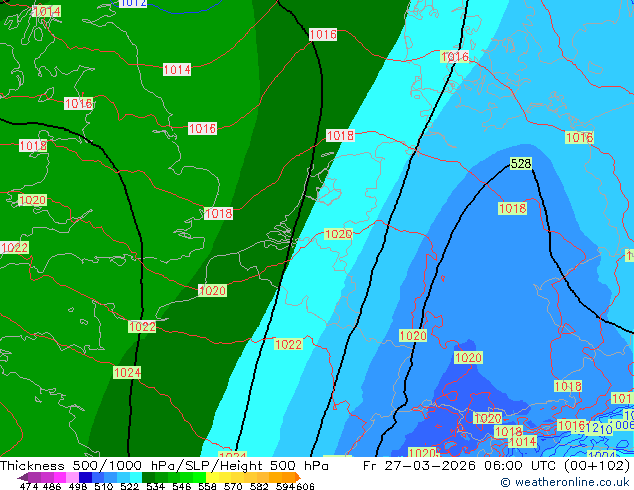634x490 pixels.
Task: Click the blue 1012 isobar label
Action: click(x=133, y=3)
